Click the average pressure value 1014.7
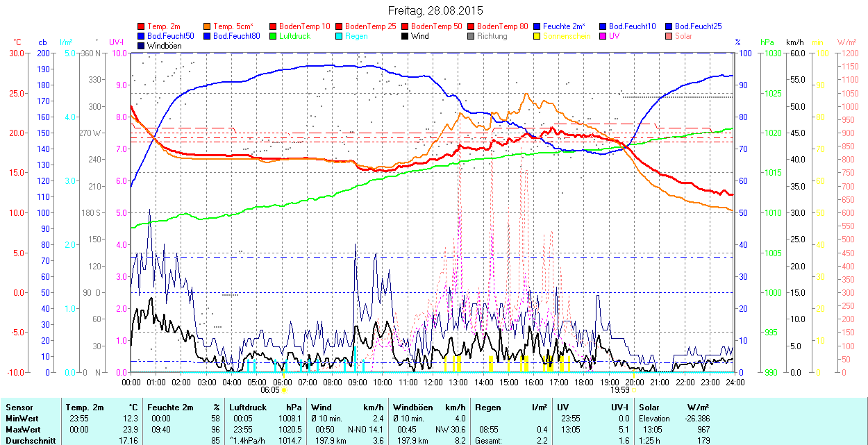Image resolution: width=868 pixels, height=445 pixels. 290,441
